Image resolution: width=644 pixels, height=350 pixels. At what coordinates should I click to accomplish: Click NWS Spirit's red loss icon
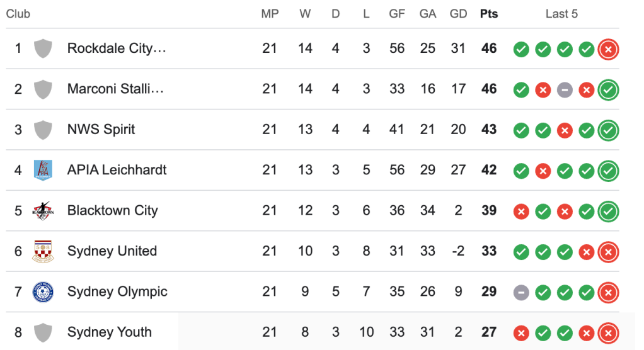[x=565, y=130]
